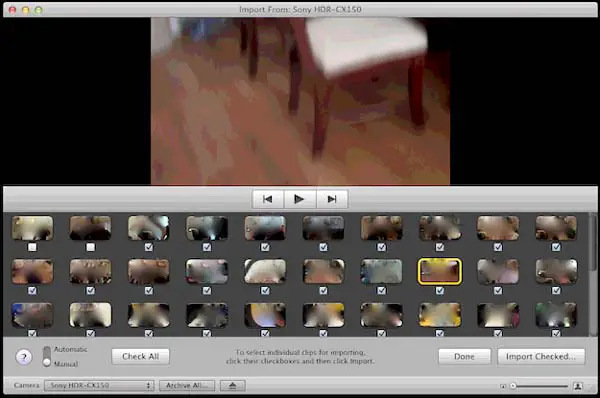Screen dimensions: 600x398
Task: Select the ninth clip thumbnail in row two
Action: coord(498,271)
